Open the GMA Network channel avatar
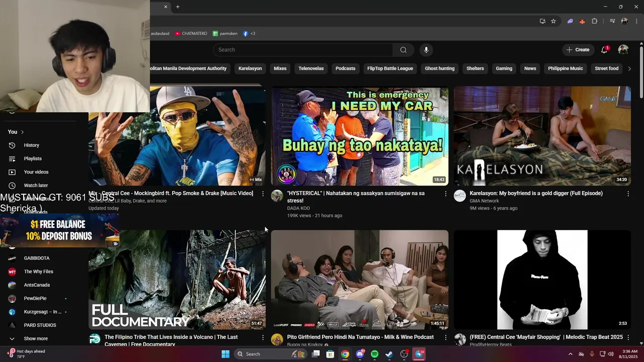 point(460,196)
